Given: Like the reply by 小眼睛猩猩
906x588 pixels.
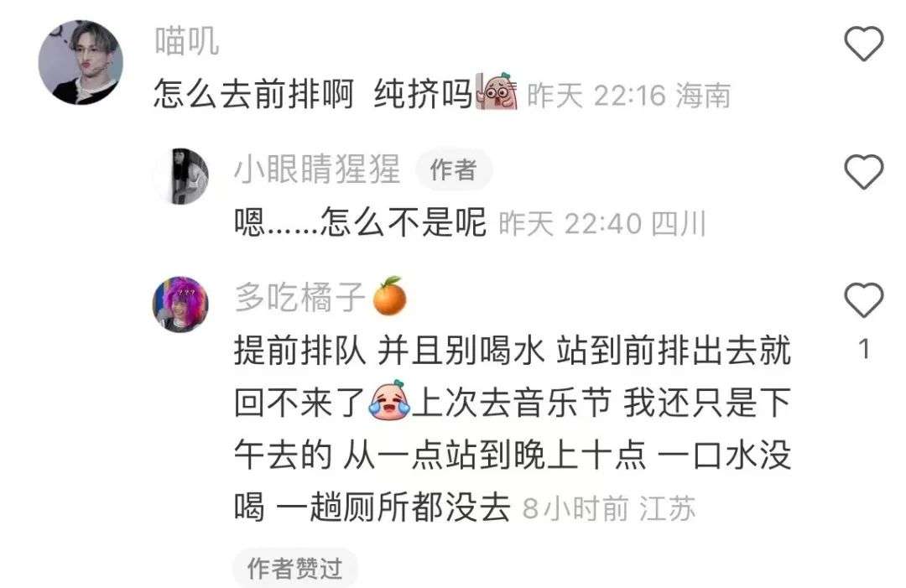Looking at the screenshot, I should [x=864, y=172].
